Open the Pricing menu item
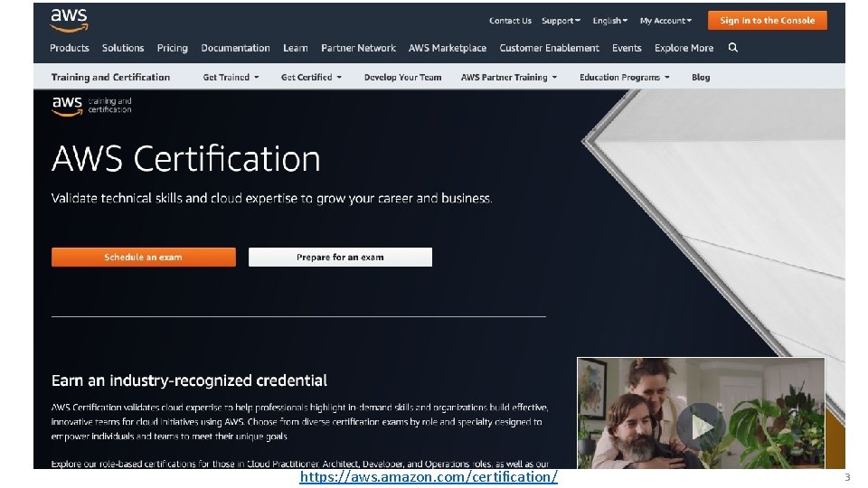This screenshot has width=868, height=488. coord(172,48)
